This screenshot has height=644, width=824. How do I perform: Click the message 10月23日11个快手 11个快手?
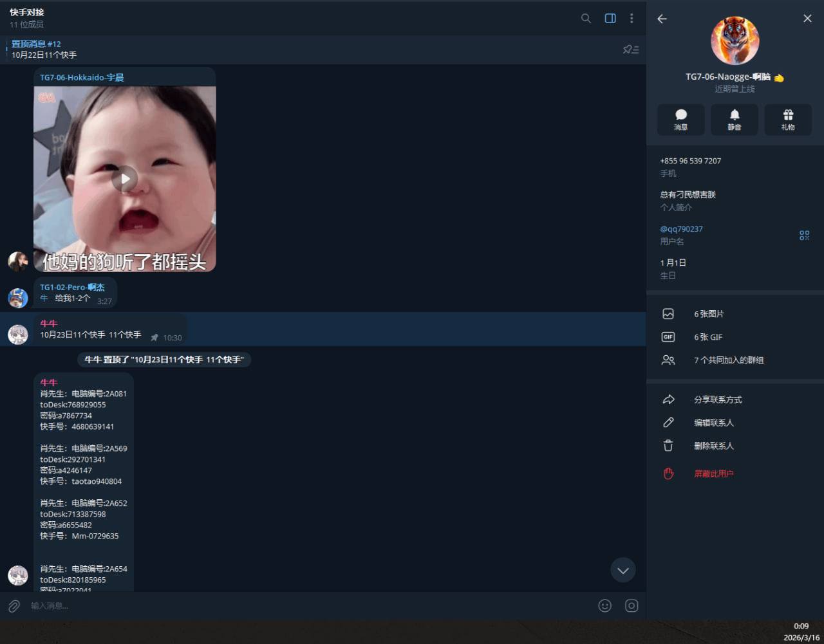point(91,335)
